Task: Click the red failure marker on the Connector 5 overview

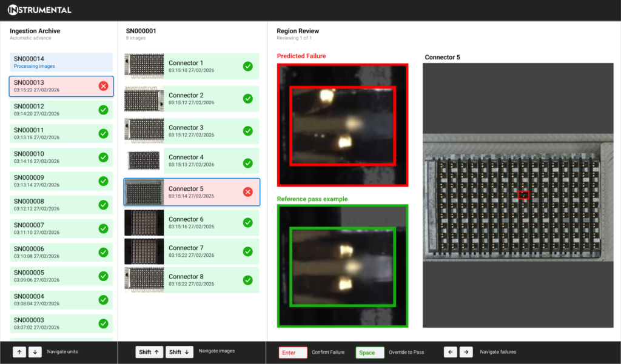Action: (523, 194)
